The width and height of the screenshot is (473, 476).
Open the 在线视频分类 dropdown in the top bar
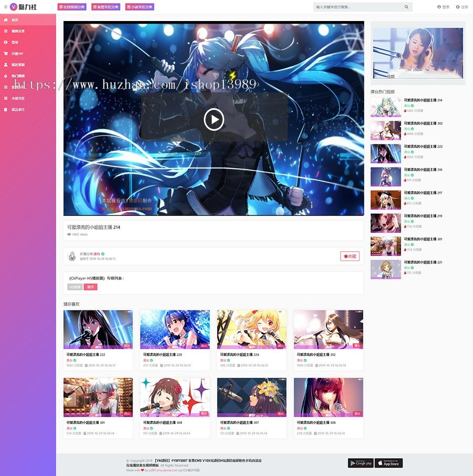[x=72, y=7]
